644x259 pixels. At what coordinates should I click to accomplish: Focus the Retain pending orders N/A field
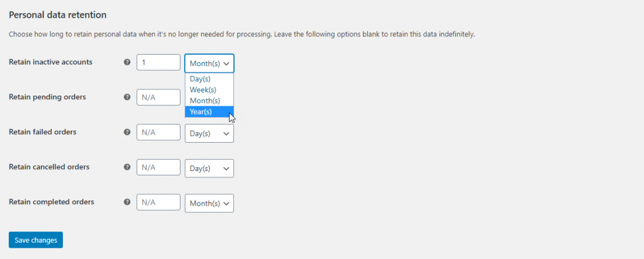pyautogui.click(x=158, y=97)
